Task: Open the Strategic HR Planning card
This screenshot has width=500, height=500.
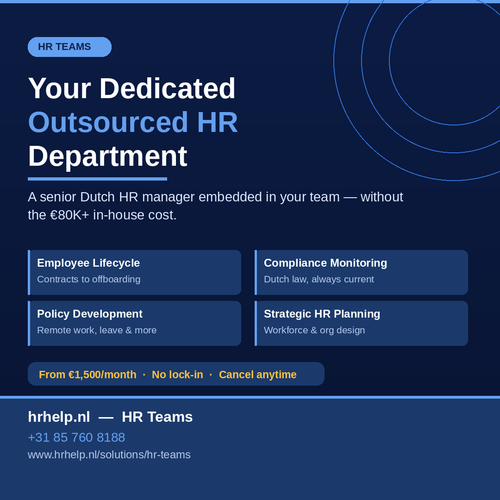Action: (361, 323)
